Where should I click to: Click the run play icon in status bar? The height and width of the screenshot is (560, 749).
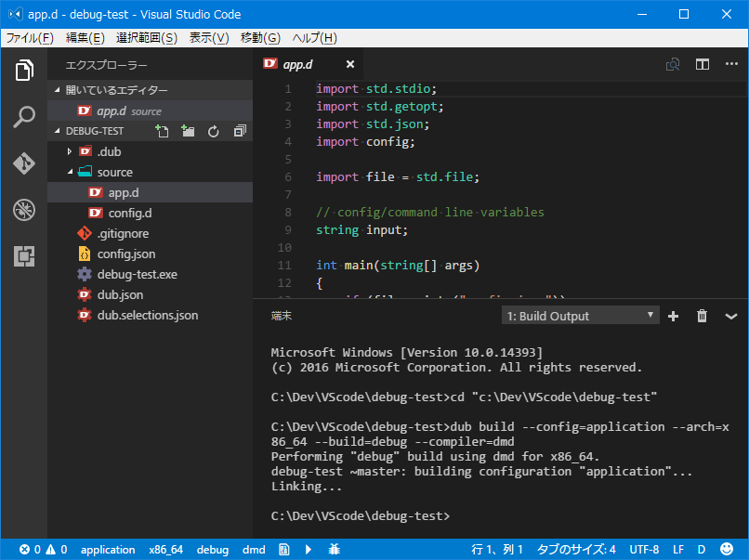tap(309, 550)
